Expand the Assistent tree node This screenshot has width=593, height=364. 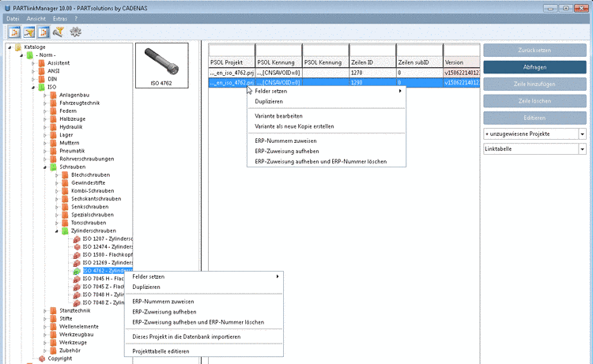(x=33, y=63)
